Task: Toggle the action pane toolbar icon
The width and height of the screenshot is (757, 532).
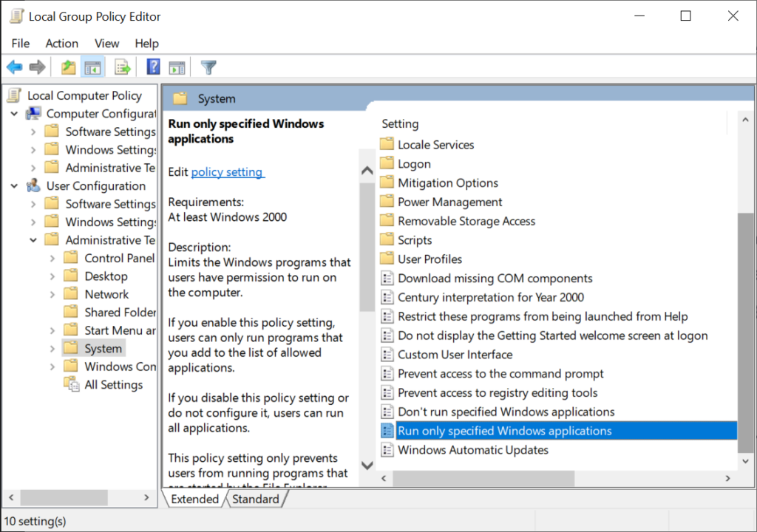Action: coord(176,66)
